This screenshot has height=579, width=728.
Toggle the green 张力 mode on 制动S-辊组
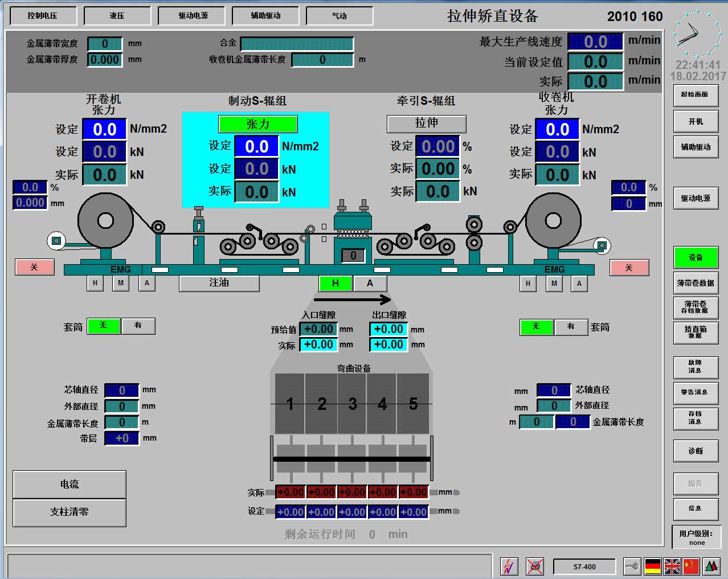[257, 124]
